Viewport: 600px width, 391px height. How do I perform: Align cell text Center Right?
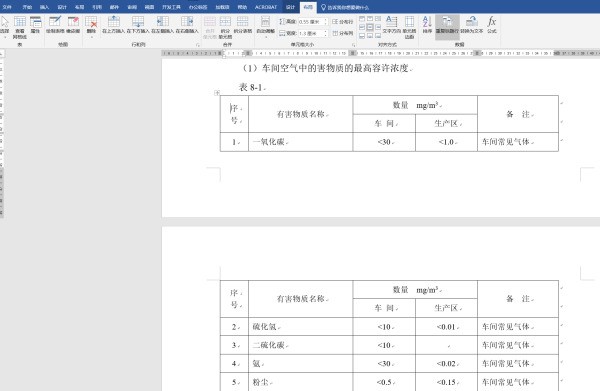tap(378, 27)
